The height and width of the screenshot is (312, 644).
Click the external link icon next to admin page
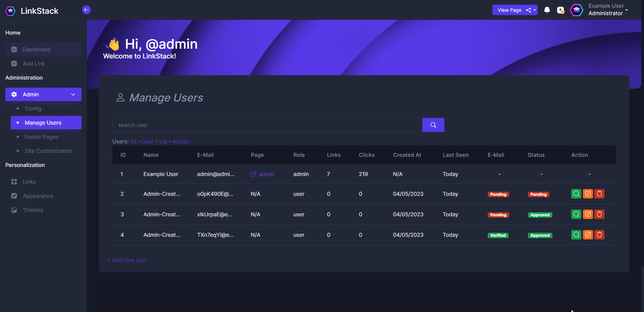pos(254,174)
